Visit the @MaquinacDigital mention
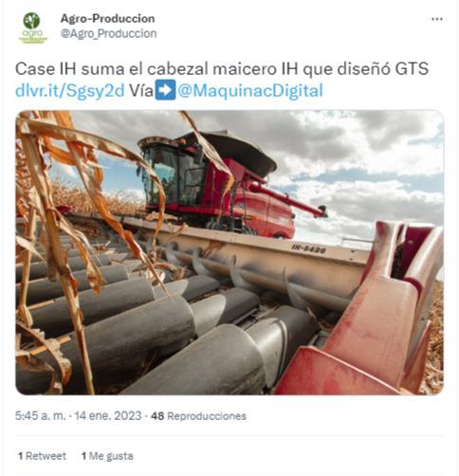This screenshot has height=476, width=459. click(x=250, y=91)
